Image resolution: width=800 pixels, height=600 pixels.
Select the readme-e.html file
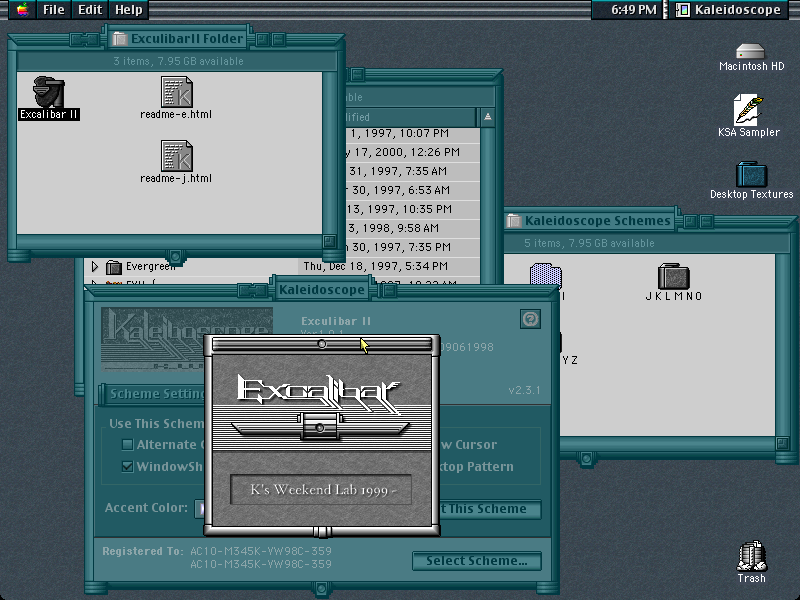(x=177, y=92)
